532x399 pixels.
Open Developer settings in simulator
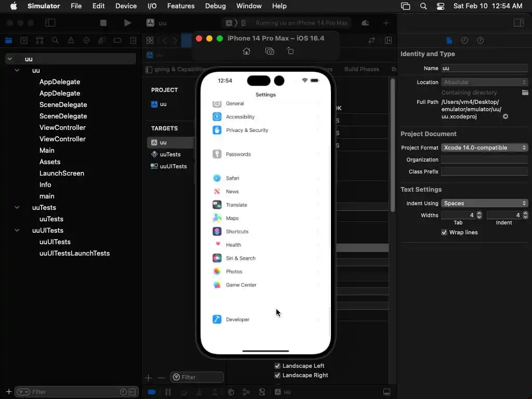[x=265, y=320]
